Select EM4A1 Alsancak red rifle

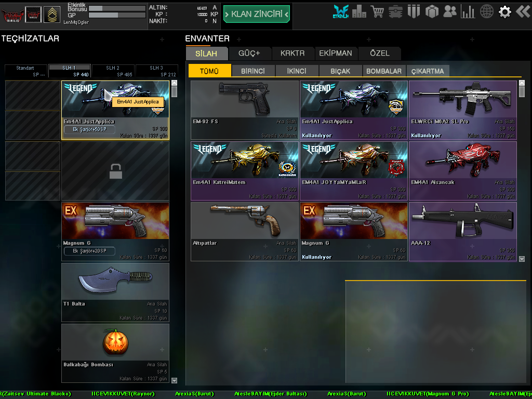(463, 171)
